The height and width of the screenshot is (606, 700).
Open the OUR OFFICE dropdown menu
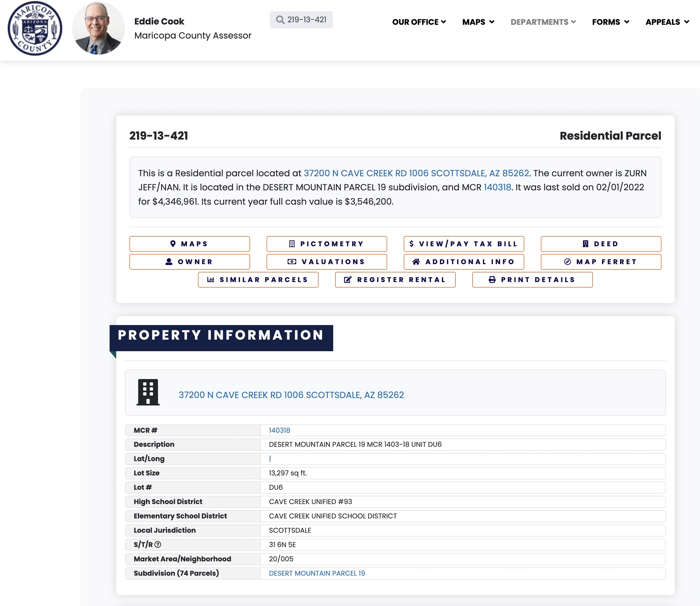[419, 22]
